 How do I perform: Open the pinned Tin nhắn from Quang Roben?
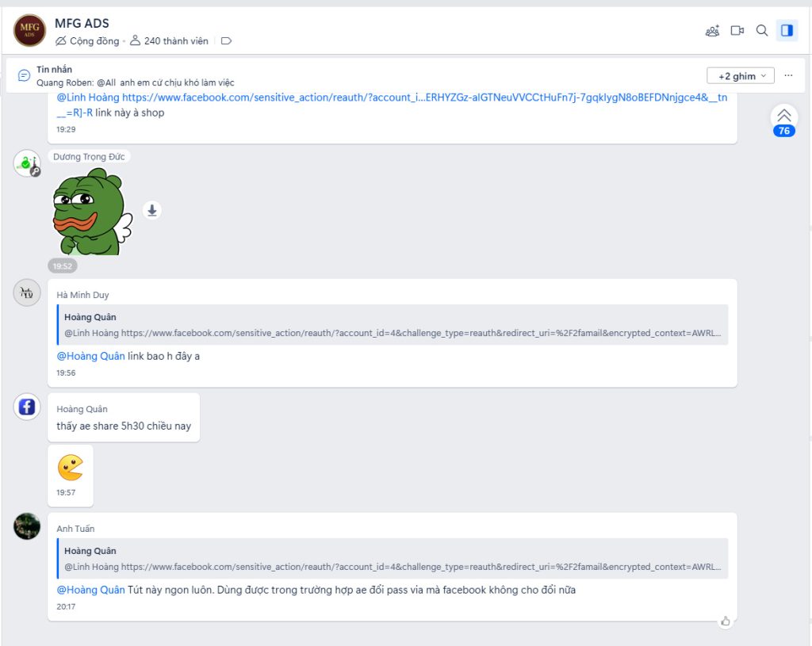click(x=135, y=76)
